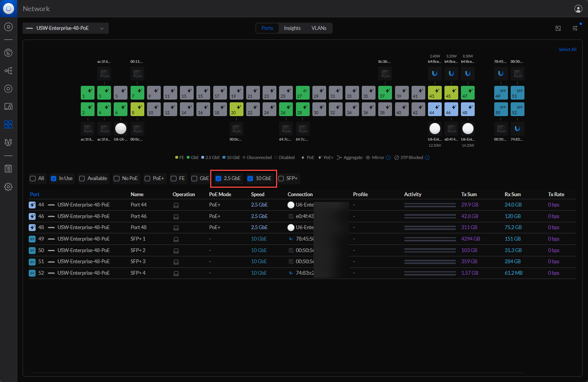Open the user account profile icon
Viewport: 588px width, 382px height.
click(x=578, y=9)
